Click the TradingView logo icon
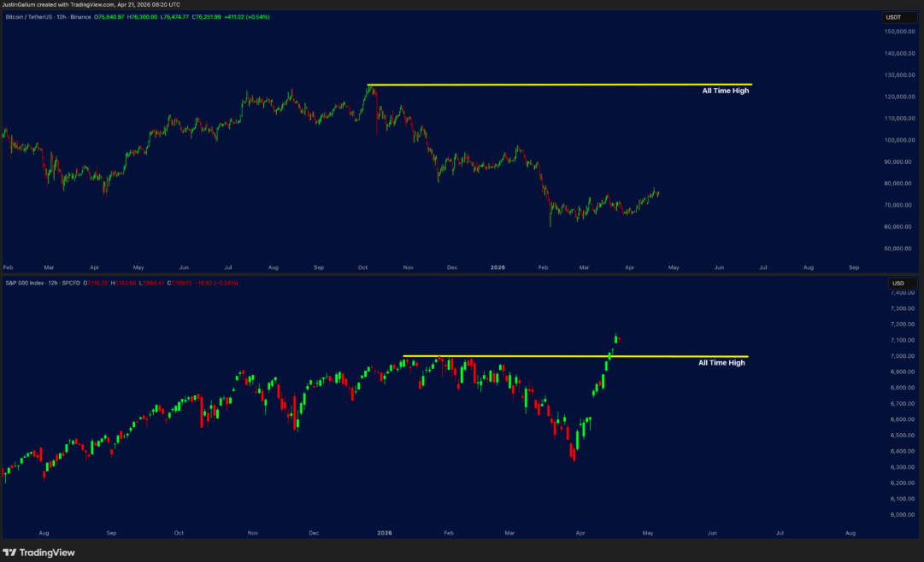 9,553
